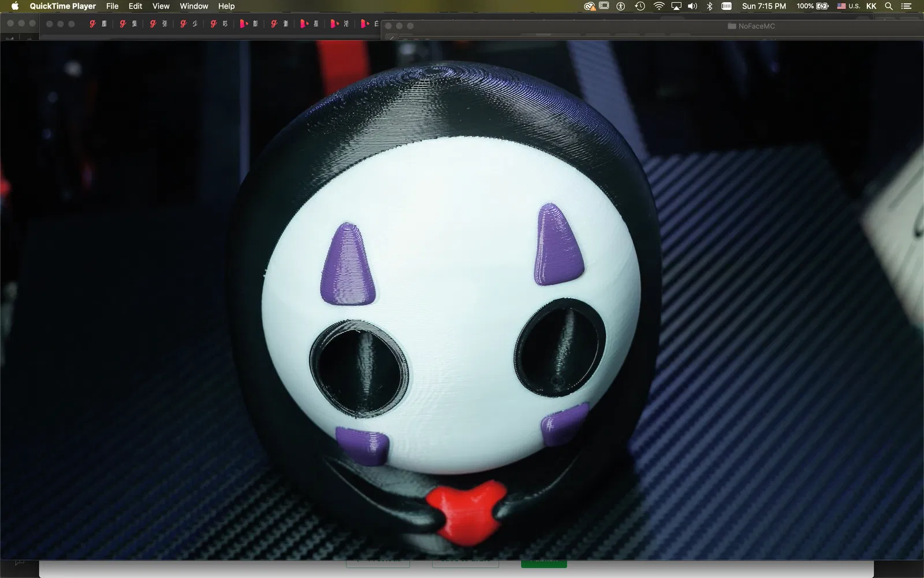Image resolution: width=924 pixels, height=578 pixels.
Task: Open the U.S. input source menu
Action: pos(848,6)
